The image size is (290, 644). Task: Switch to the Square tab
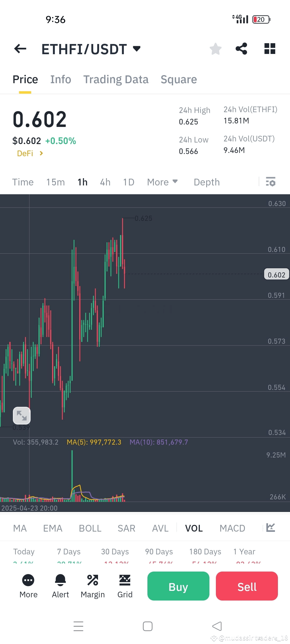[179, 79]
